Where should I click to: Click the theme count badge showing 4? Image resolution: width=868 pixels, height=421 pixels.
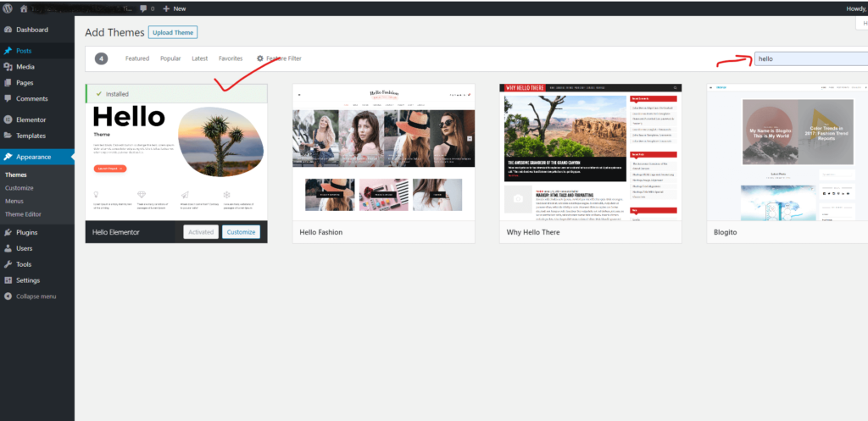[x=101, y=58]
